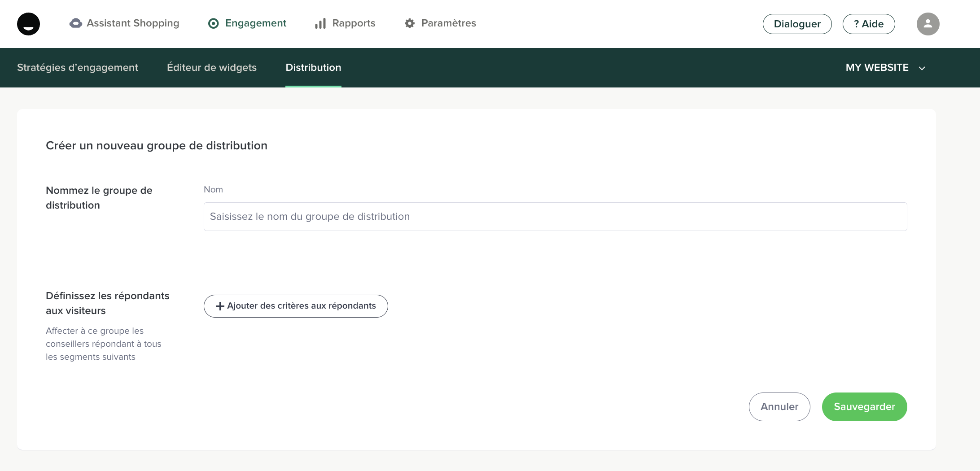The height and width of the screenshot is (471, 980).
Task: Open the Rapports menu item
Action: [354, 23]
